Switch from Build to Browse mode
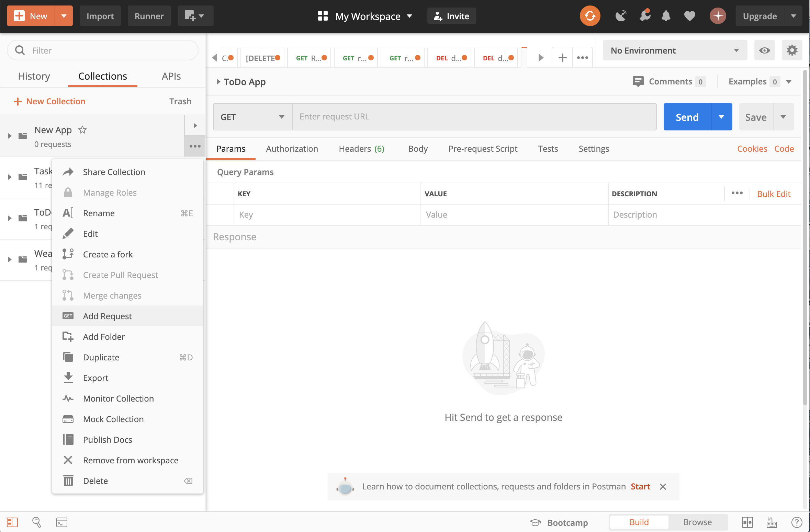 click(x=697, y=522)
